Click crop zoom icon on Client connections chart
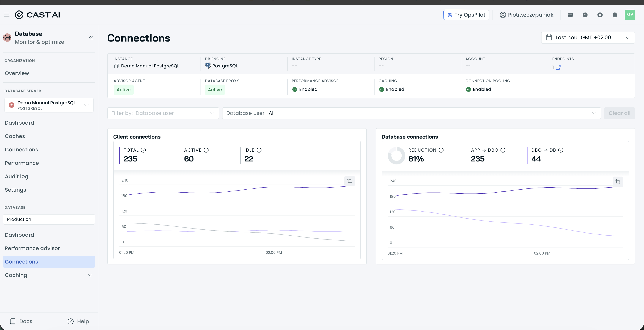 pos(350,181)
